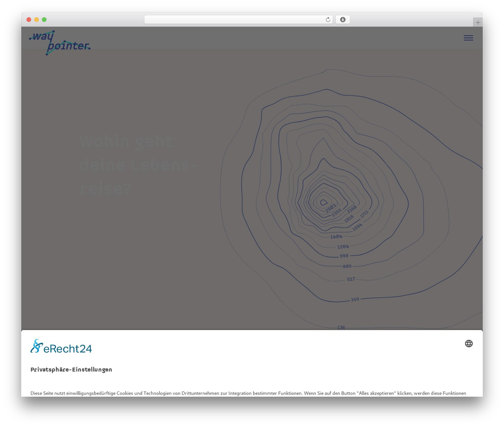Click the waypointer logo

59,43
